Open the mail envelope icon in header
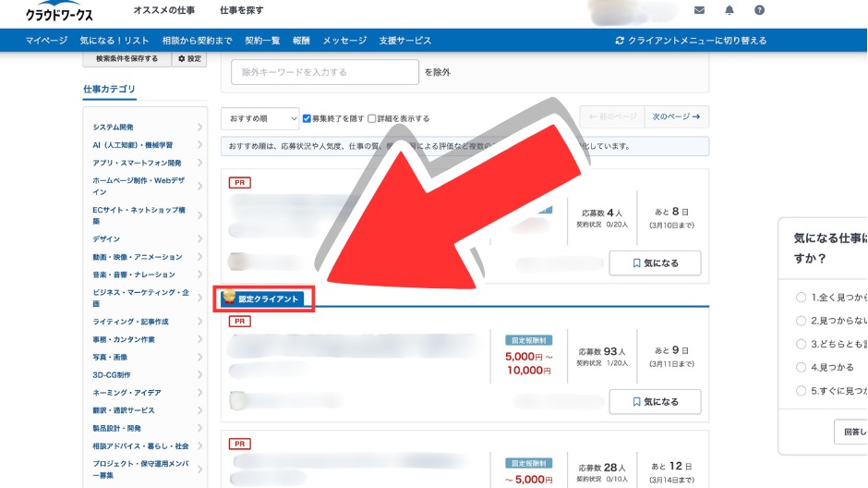This screenshot has height=488, width=868. click(x=699, y=10)
